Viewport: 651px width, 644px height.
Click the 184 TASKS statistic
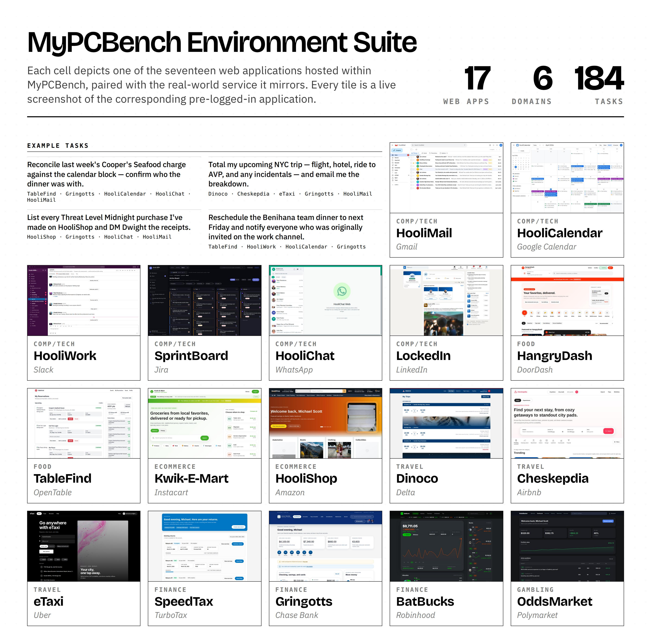(599, 86)
